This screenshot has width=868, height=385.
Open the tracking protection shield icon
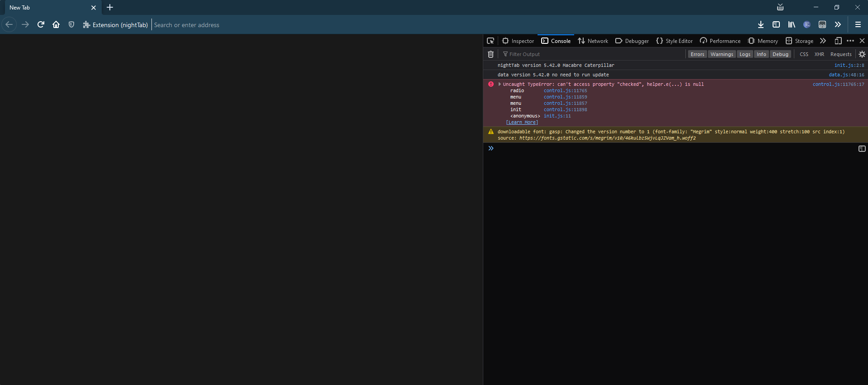71,24
